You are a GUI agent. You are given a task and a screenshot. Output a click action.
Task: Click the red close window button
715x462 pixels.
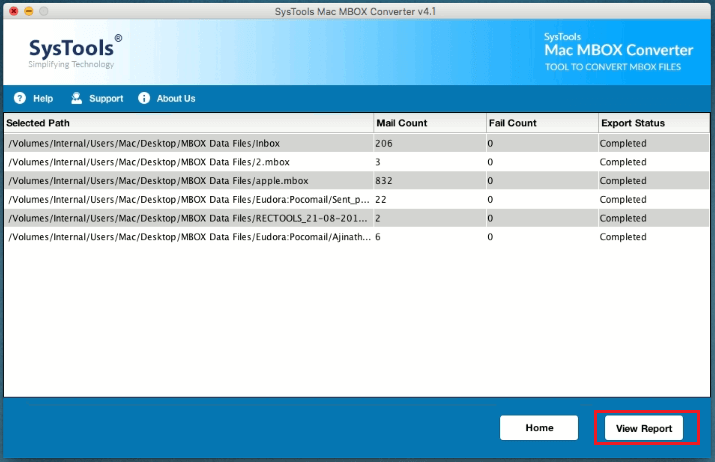click(x=14, y=11)
